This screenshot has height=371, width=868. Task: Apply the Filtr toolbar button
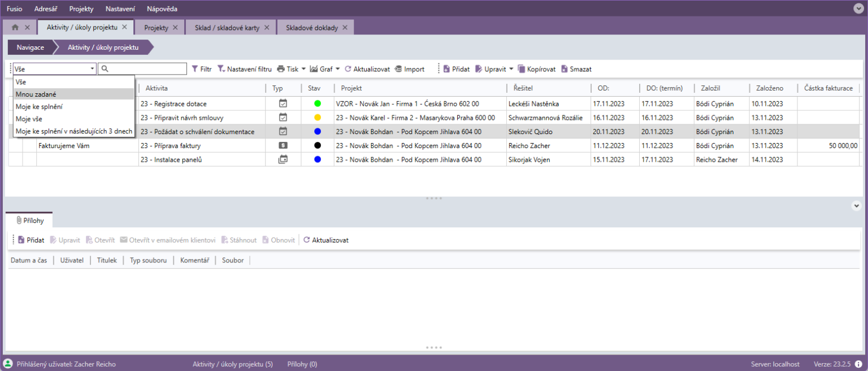[x=202, y=69]
